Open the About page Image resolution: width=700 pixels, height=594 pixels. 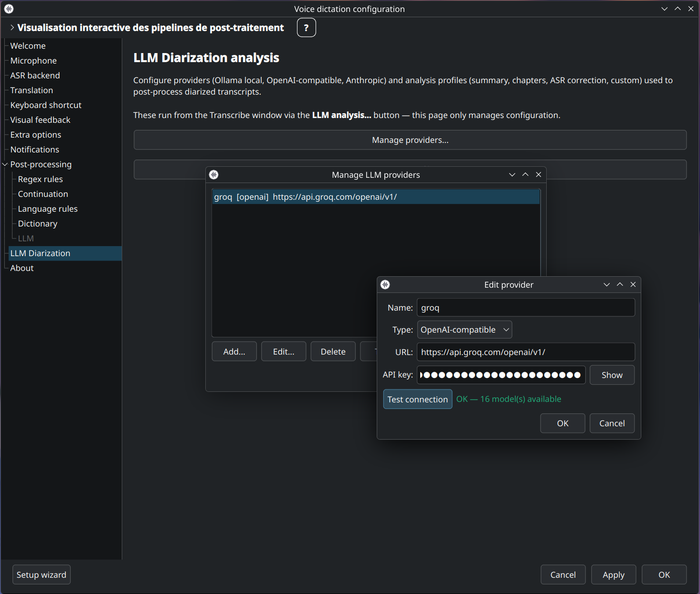pyautogui.click(x=22, y=268)
